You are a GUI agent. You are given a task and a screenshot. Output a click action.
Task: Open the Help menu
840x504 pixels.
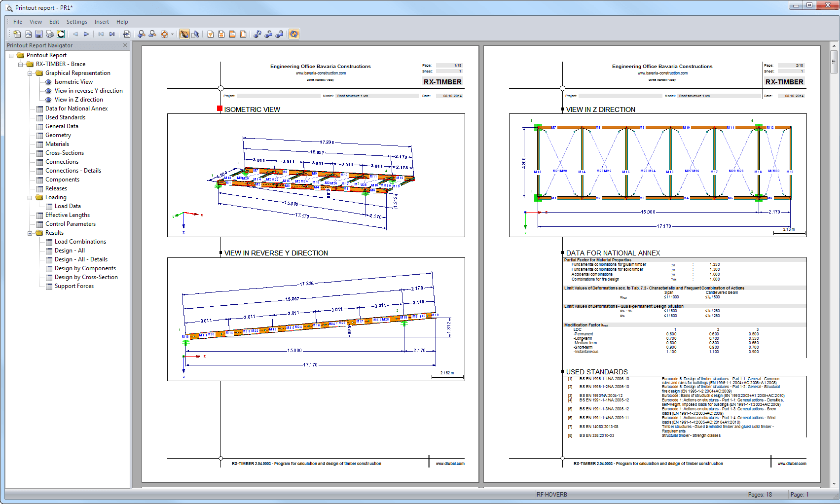pyautogui.click(x=122, y=22)
